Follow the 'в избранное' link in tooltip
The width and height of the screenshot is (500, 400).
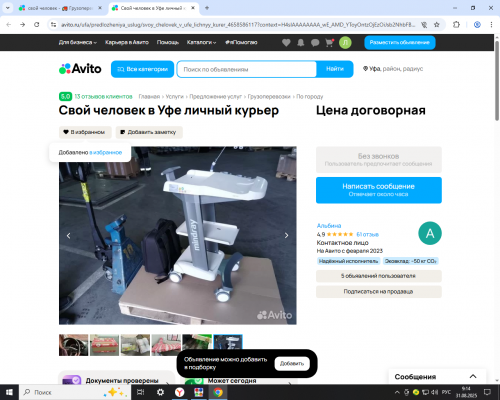coord(106,152)
